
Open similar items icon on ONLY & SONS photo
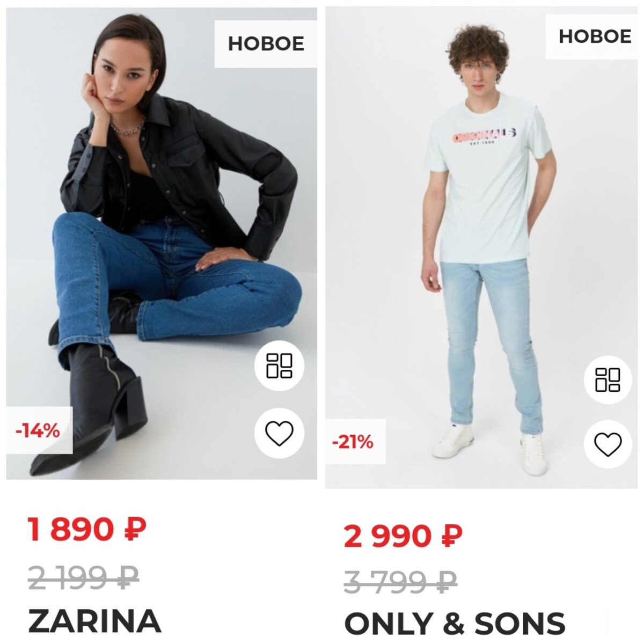[608, 379]
